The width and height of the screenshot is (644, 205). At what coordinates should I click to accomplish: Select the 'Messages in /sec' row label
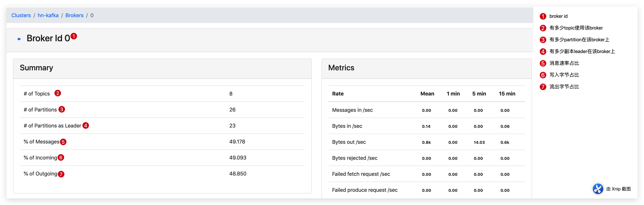[352, 110]
